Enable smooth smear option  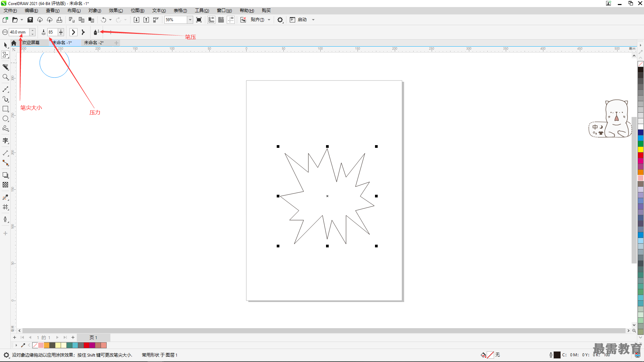point(73,32)
